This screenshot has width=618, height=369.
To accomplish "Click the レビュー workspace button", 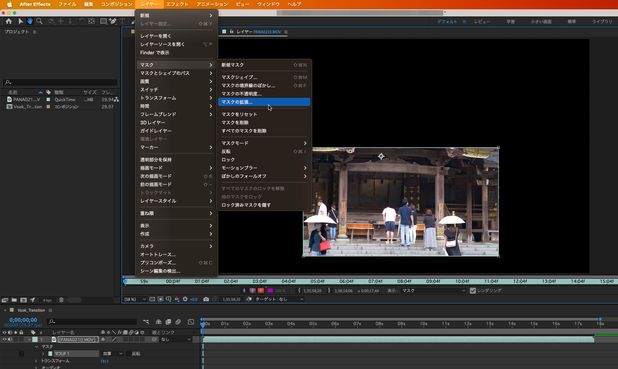I will point(482,22).
